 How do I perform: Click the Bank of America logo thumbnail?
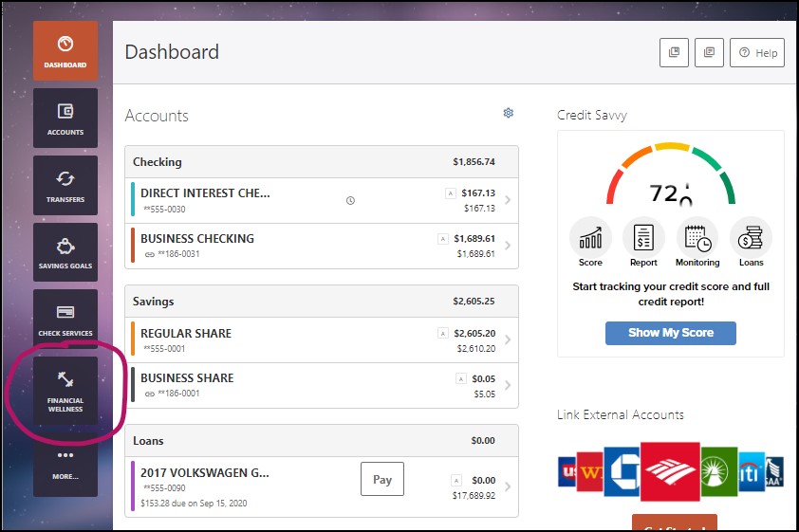coord(670,471)
